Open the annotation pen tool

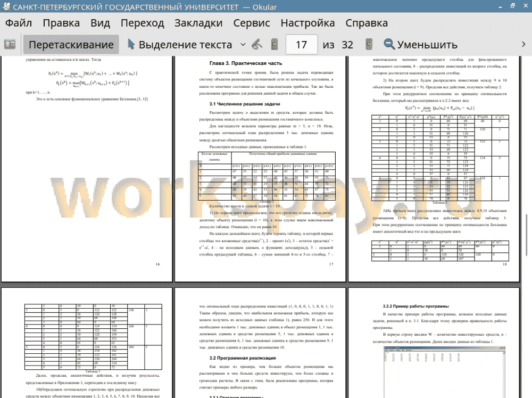(257, 45)
